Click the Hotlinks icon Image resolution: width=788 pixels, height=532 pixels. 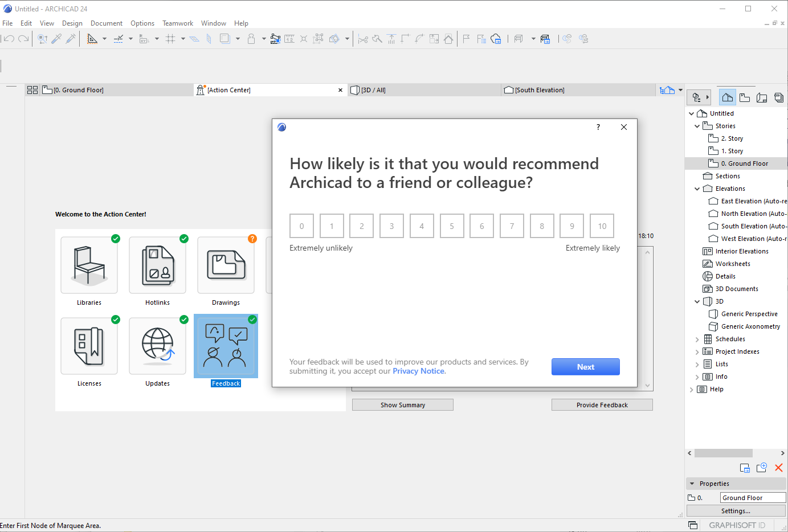(157, 265)
